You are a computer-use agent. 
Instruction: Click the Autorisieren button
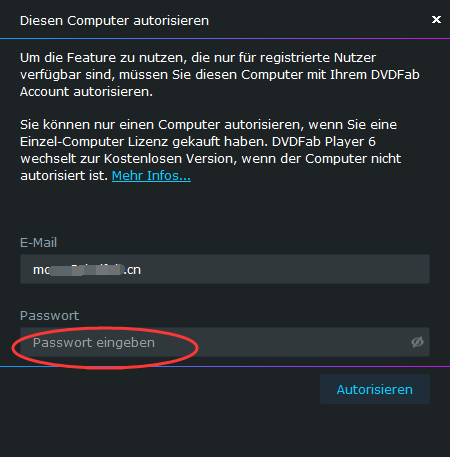[x=375, y=389]
